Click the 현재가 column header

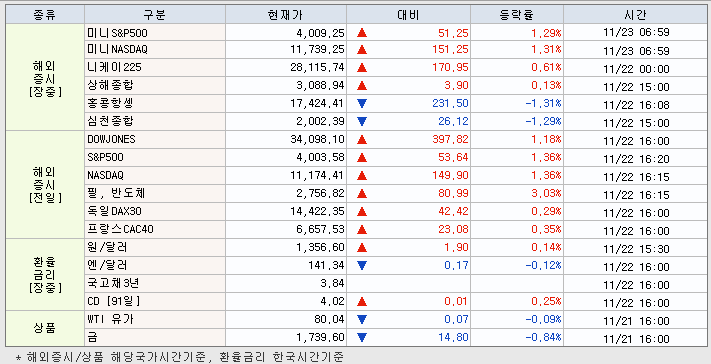(x=286, y=15)
